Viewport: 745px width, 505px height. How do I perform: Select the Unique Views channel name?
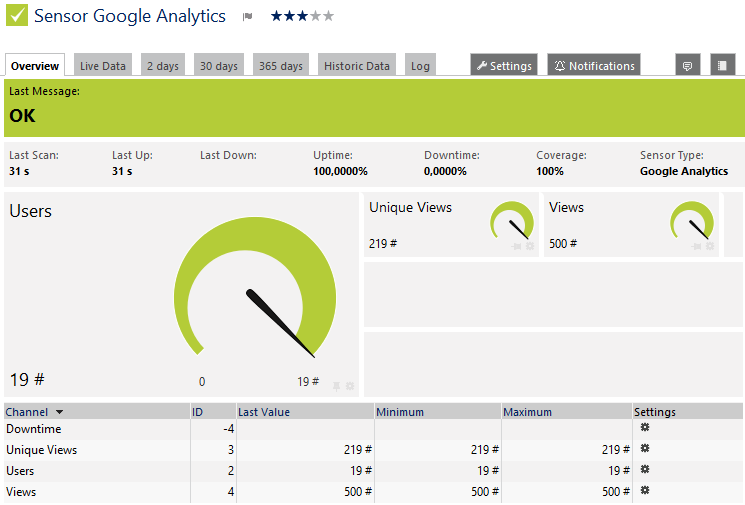pyautogui.click(x=41, y=450)
